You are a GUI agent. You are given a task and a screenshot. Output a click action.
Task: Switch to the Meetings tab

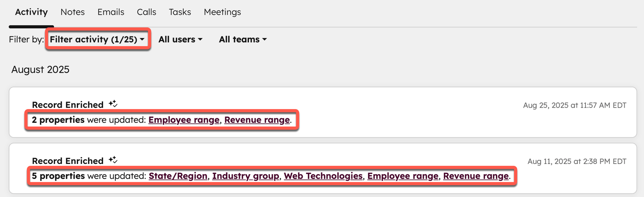(x=222, y=12)
